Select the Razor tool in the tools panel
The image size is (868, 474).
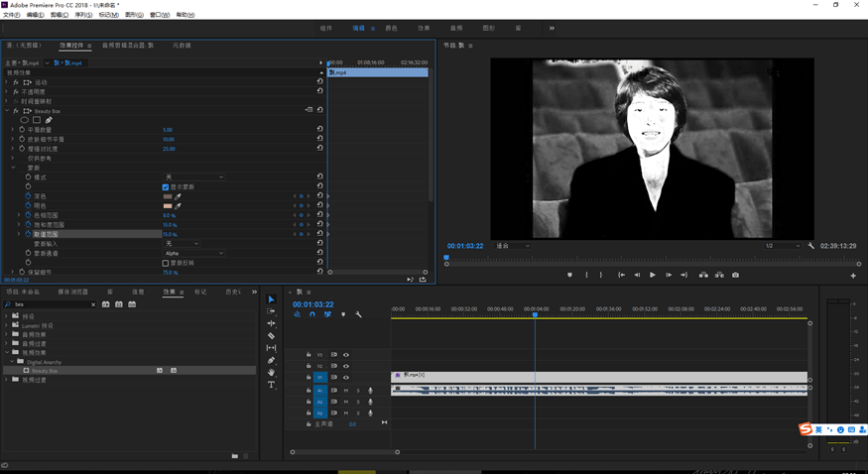pos(271,336)
